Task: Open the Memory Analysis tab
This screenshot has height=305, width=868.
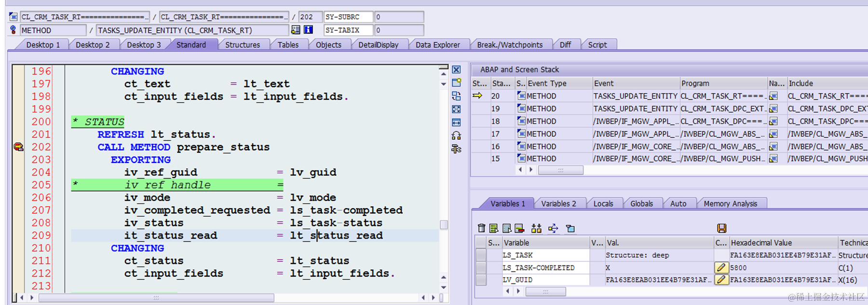Action: pyautogui.click(x=731, y=204)
